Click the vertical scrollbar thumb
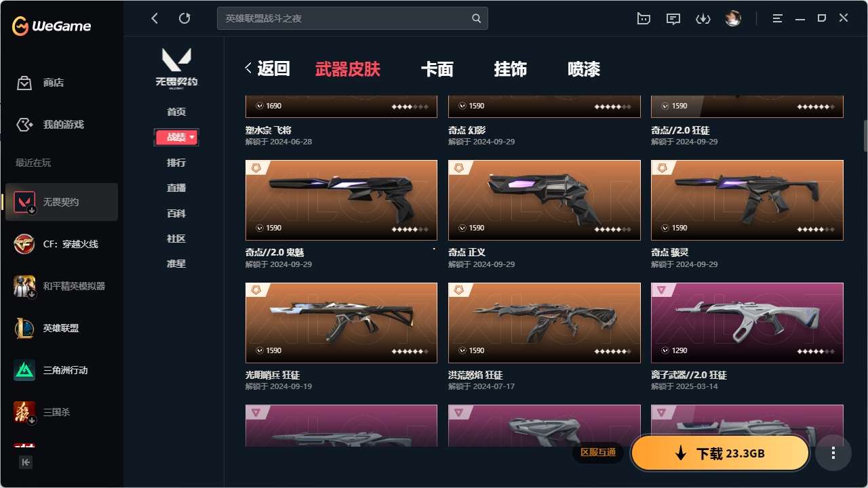 click(x=865, y=136)
